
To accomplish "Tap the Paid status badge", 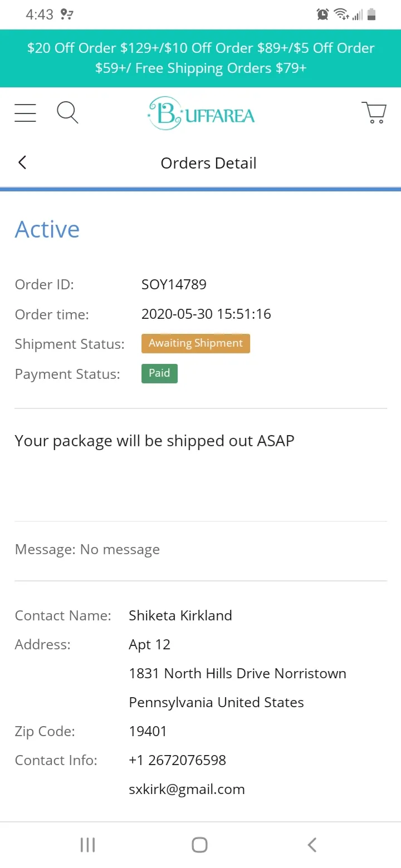I will click(x=159, y=373).
